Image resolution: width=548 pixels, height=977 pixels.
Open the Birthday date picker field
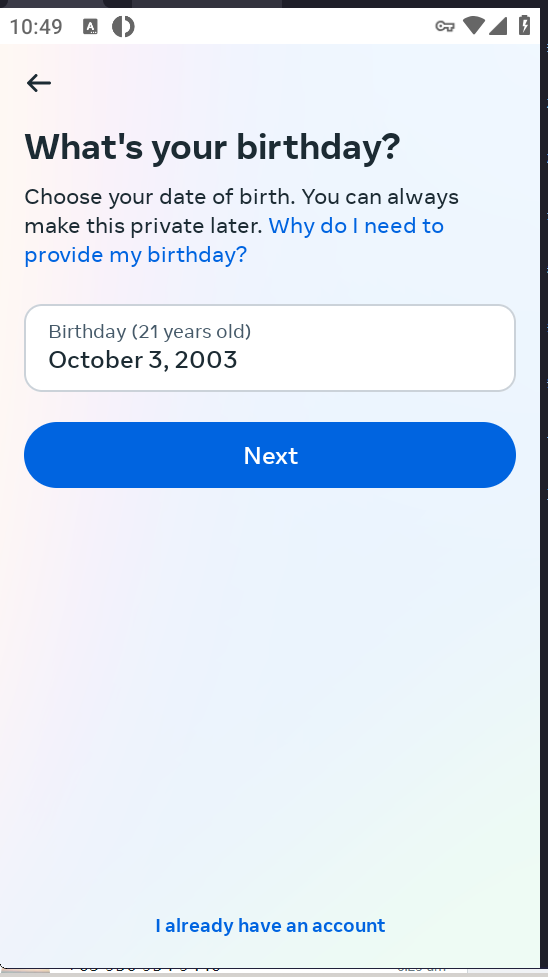[270, 348]
